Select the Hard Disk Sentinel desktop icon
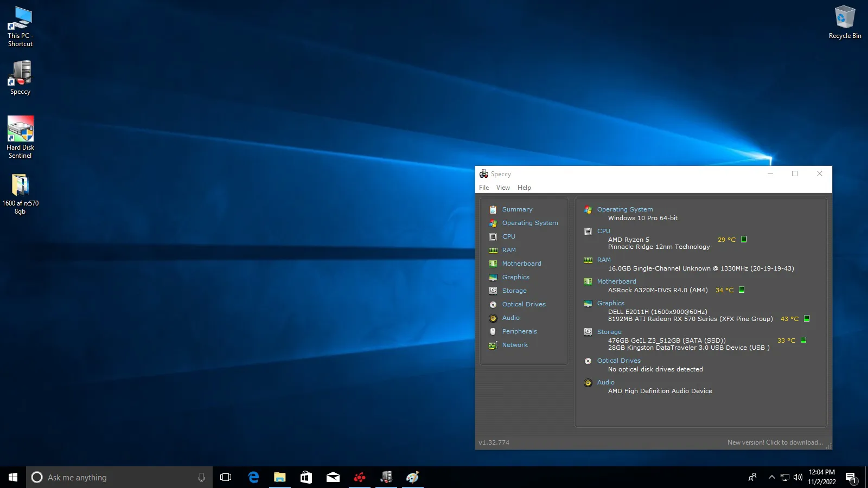Image resolution: width=868 pixels, height=488 pixels. point(20,137)
